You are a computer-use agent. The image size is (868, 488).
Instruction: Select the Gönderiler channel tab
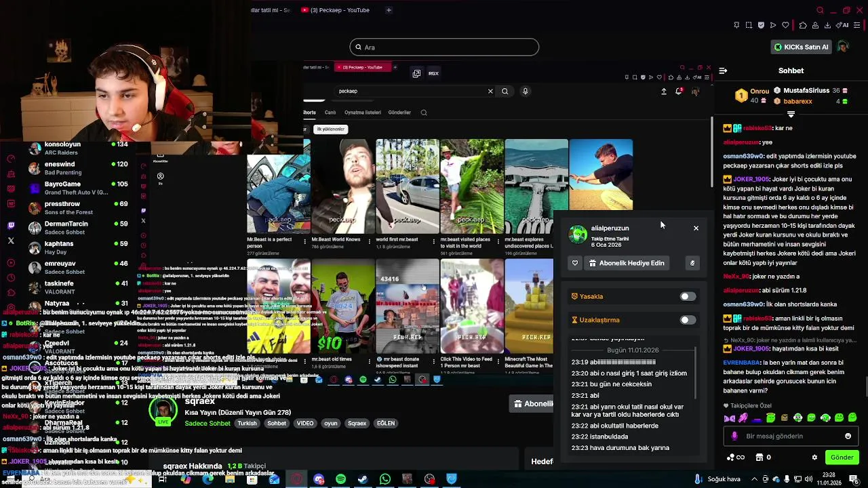tap(399, 113)
